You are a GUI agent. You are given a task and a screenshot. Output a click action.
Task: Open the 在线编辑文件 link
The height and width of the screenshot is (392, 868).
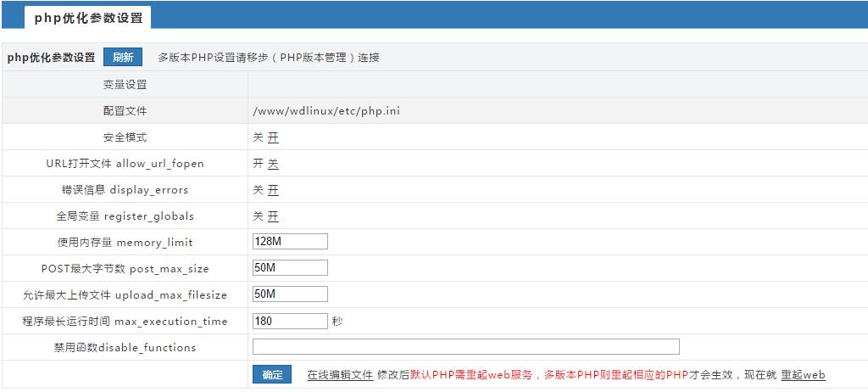click(340, 375)
